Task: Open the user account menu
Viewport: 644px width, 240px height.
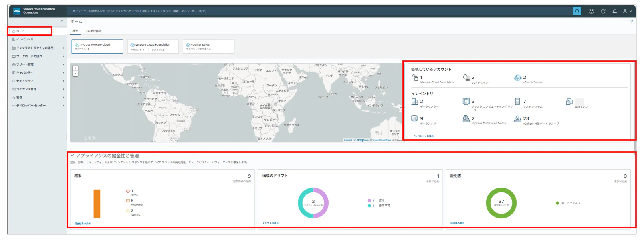Action: click(x=627, y=11)
